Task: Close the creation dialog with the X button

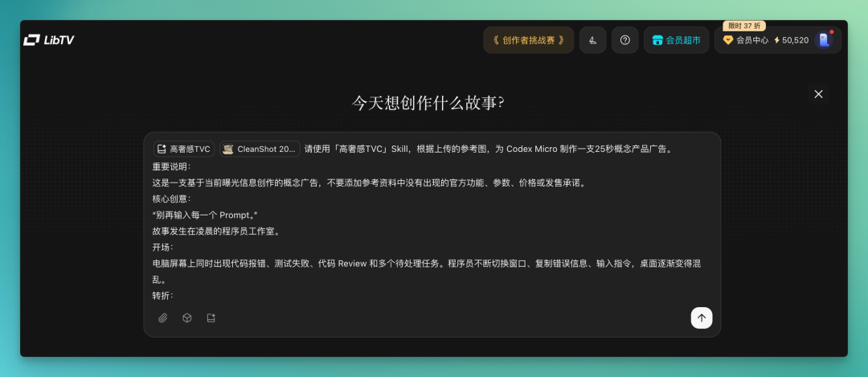Action: click(x=818, y=94)
